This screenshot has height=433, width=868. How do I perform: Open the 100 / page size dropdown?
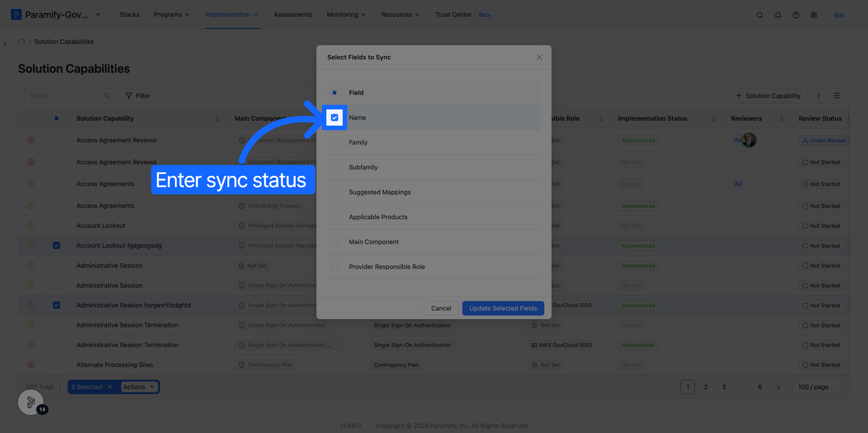[x=817, y=387]
